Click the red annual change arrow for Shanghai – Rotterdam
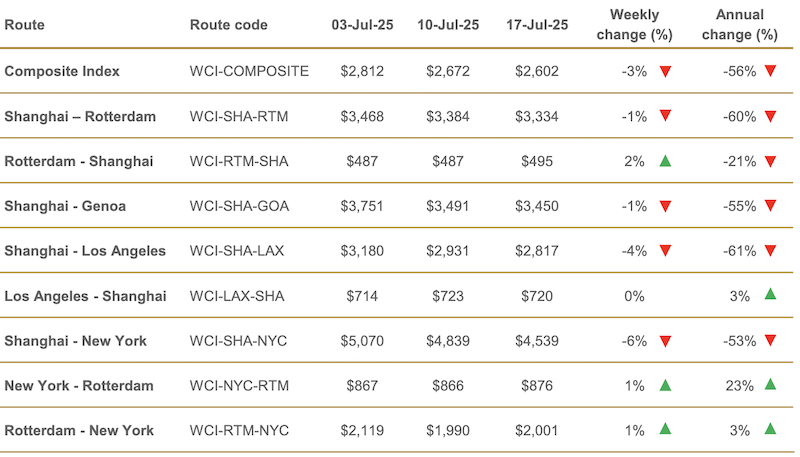 point(770,116)
